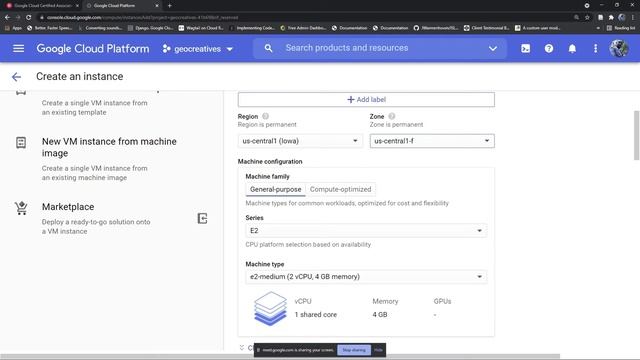The image size is (640, 360).
Task: Open the hamburger navigation menu
Action: point(18,49)
